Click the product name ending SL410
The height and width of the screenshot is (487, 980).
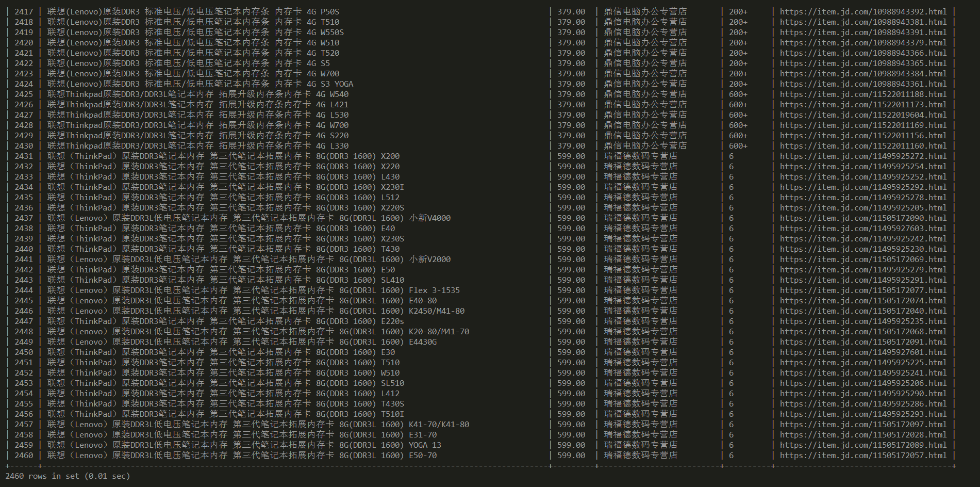(x=226, y=280)
